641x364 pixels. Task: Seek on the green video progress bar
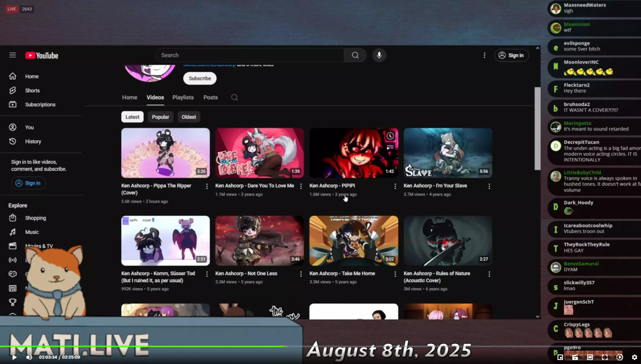tap(142, 346)
